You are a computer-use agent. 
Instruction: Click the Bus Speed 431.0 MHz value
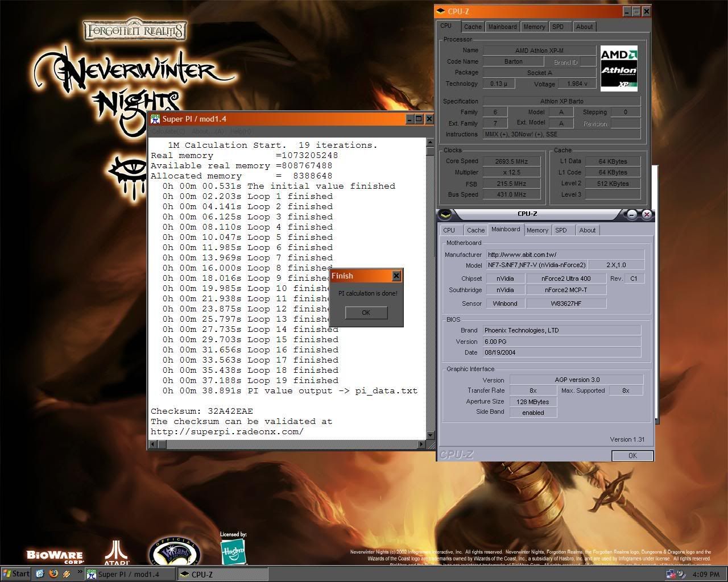point(511,194)
